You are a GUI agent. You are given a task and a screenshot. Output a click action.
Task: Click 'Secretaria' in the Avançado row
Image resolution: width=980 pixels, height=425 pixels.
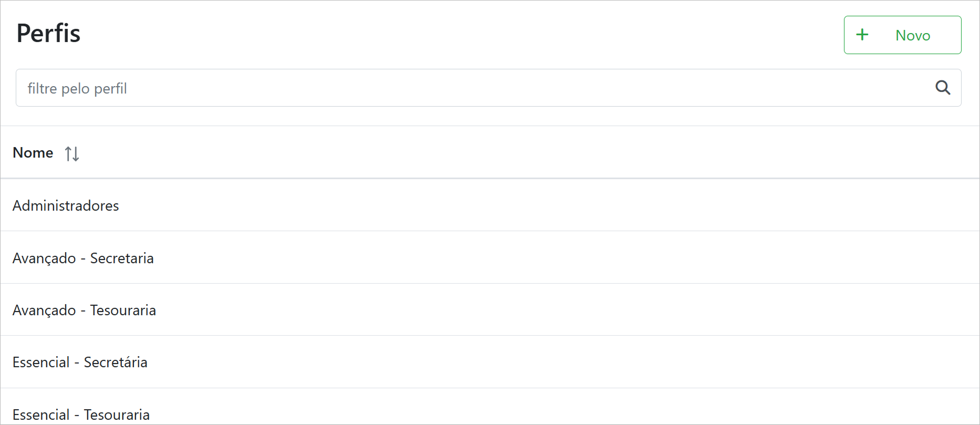122,258
